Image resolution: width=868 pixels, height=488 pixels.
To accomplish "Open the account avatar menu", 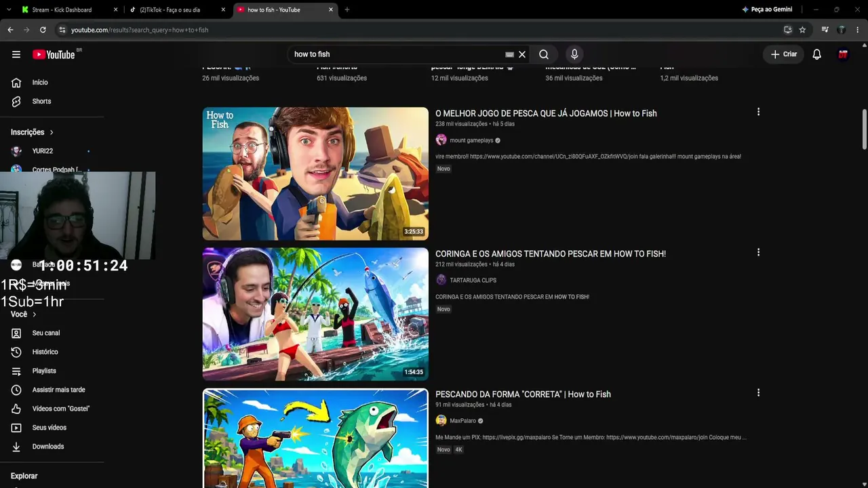I will [843, 54].
